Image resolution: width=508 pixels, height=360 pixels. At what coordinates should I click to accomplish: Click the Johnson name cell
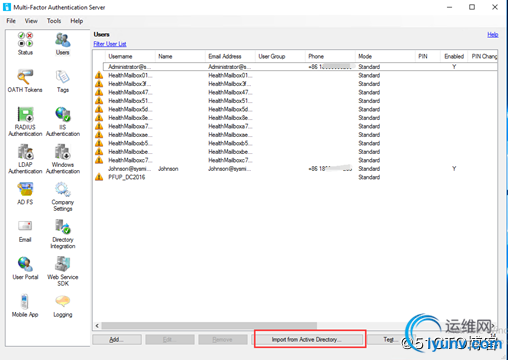coord(168,169)
